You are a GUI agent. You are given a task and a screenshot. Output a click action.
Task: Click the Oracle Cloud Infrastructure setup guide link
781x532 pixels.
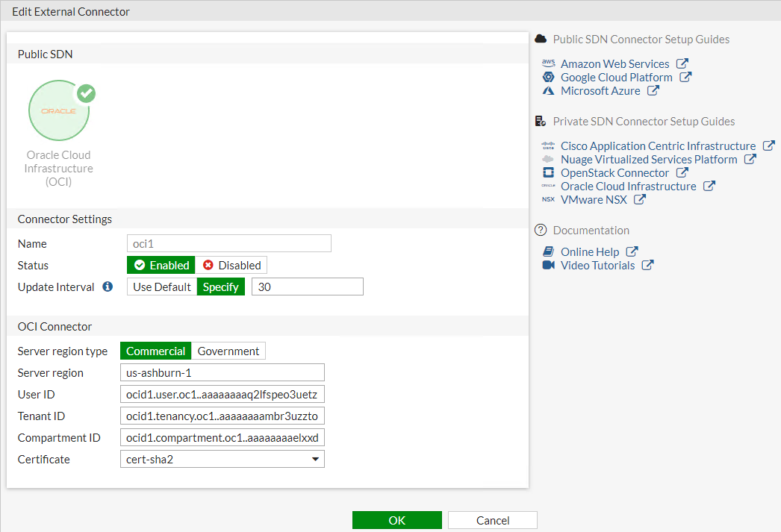point(628,186)
